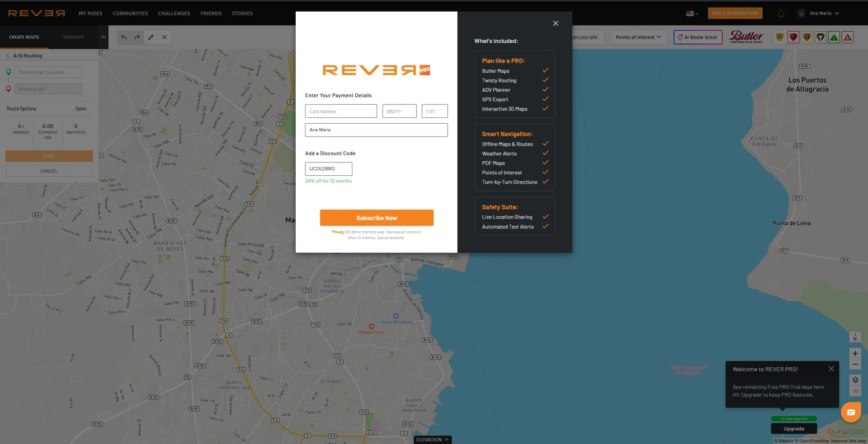Toggle the red triangle Butler icon
The width and height of the screenshot is (868, 444).
point(848,37)
